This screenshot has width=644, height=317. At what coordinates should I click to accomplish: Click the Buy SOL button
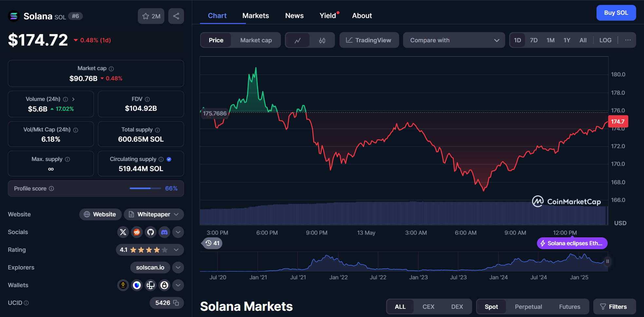click(x=616, y=12)
